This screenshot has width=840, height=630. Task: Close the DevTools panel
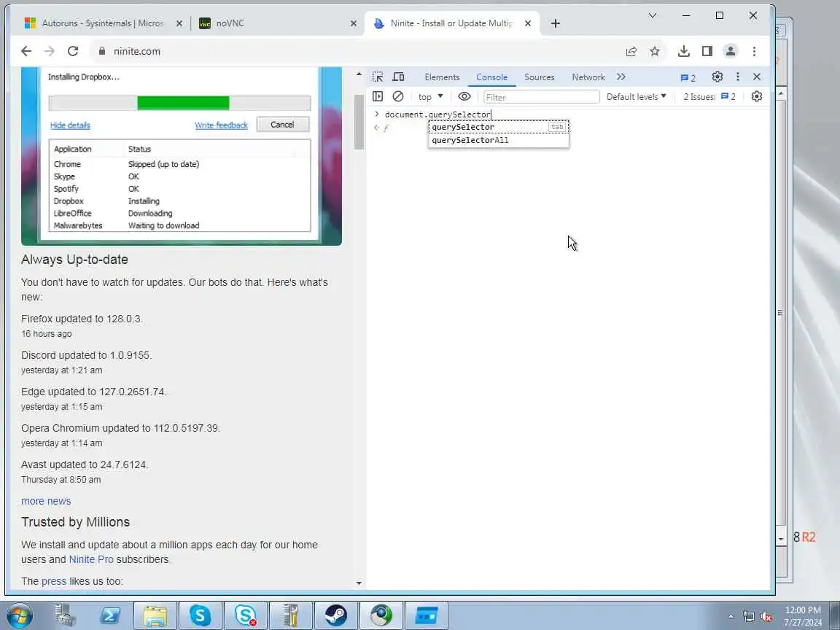[x=757, y=77]
